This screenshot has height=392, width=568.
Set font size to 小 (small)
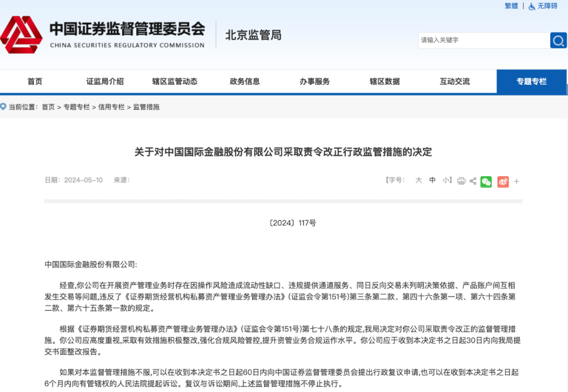pos(445,180)
